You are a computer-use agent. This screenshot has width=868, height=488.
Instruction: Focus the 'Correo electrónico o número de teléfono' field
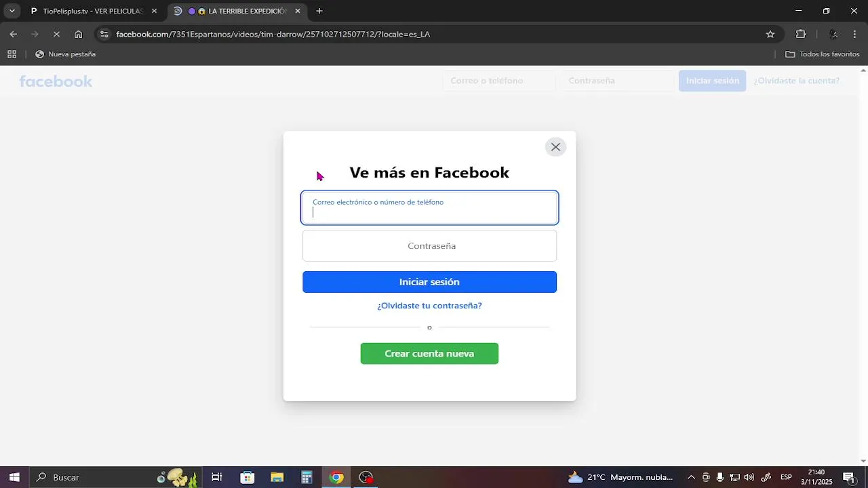pos(429,207)
